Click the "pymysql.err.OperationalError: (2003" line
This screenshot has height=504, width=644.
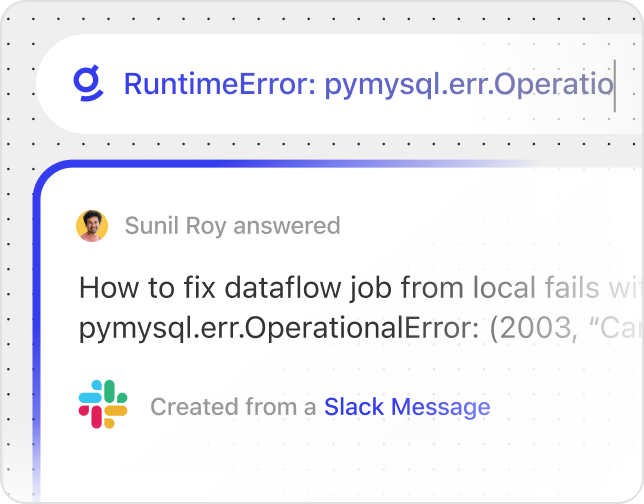[361, 328]
